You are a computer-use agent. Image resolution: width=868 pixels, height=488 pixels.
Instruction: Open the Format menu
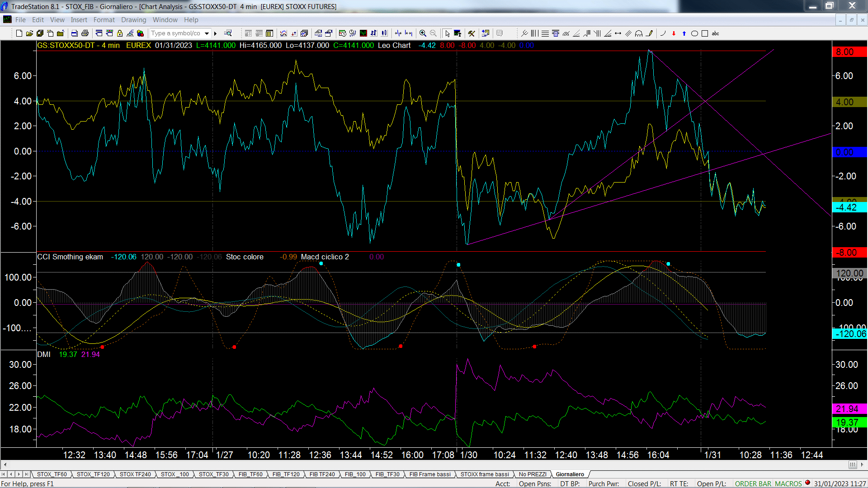(104, 20)
